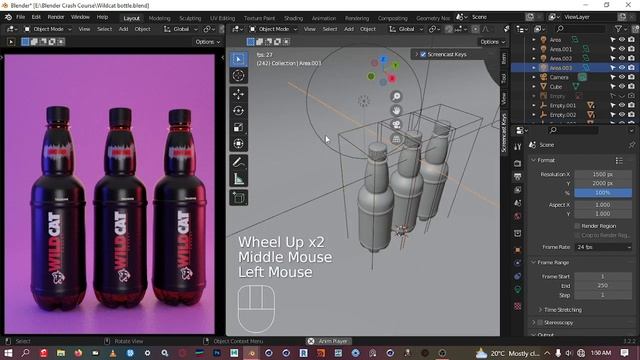Hide Area.003 light with its eye icon
The width and height of the screenshot is (640, 360).
click(622, 68)
